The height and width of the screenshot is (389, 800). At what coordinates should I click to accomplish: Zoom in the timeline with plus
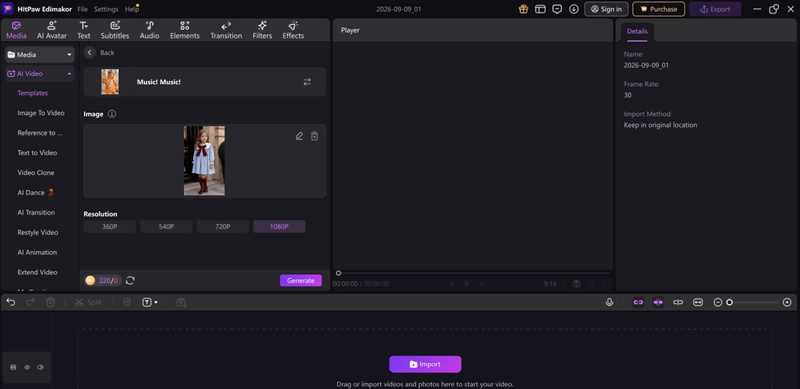[x=787, y=302]
